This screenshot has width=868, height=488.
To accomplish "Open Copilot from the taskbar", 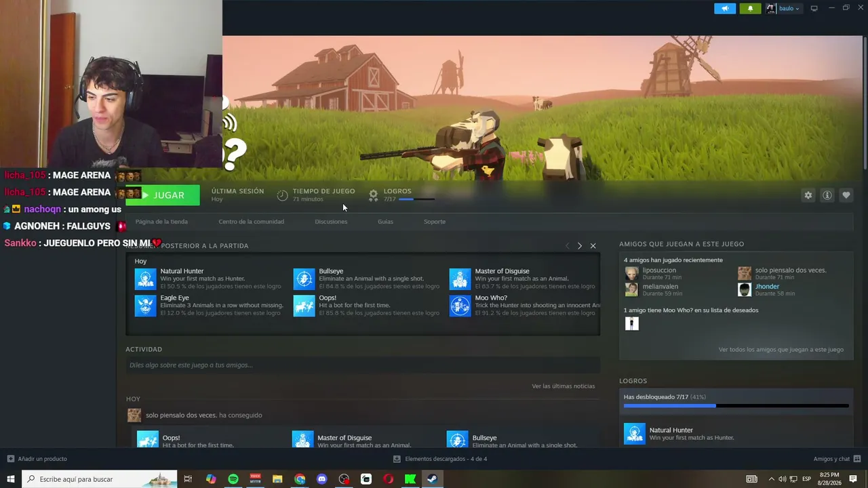I will click(x=211, y=479).
